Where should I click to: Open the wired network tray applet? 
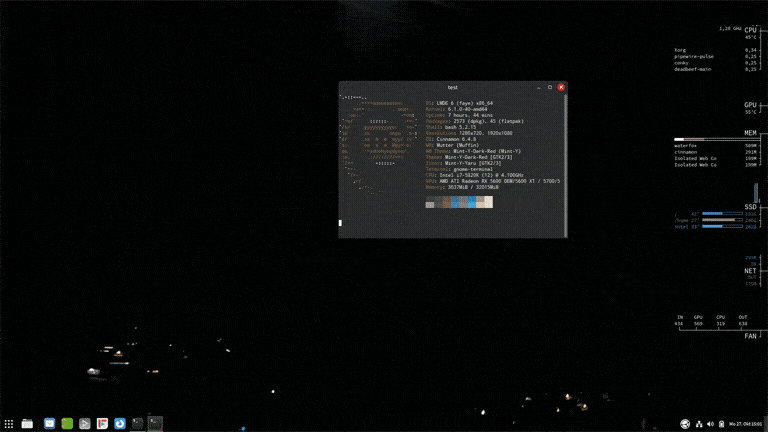click(x=699, y=424)
